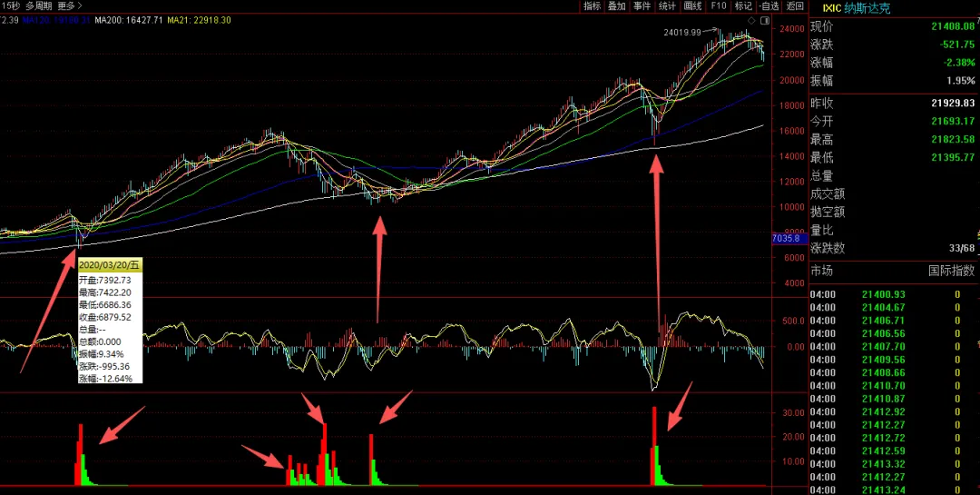Click the IXIC 纳斯达克 symbol title

click(x=857, y=8)
